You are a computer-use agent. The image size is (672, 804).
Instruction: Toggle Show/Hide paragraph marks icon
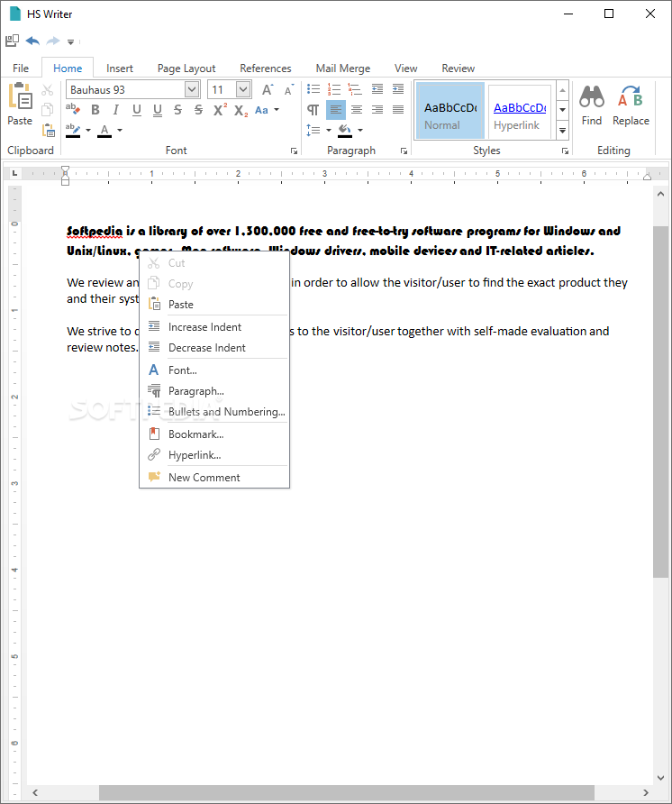point(313,110)
